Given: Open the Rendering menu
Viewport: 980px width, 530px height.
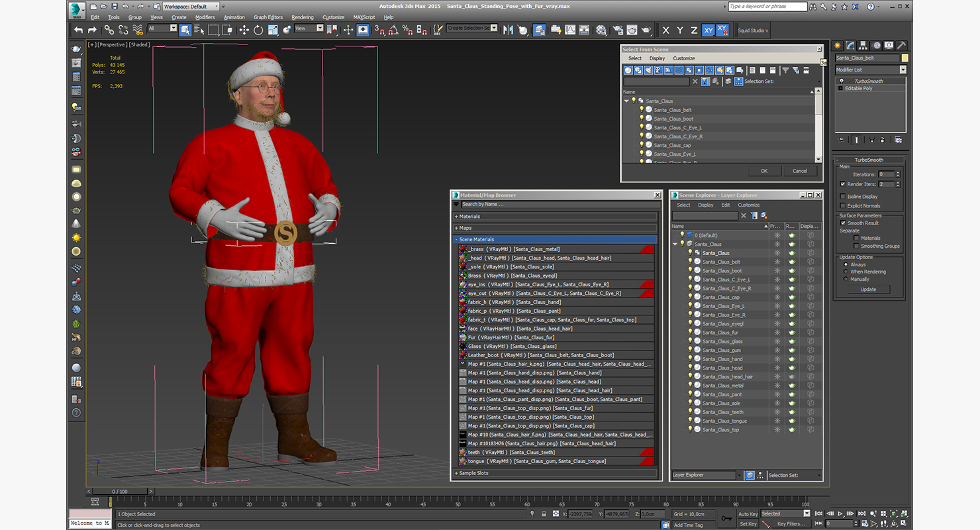Looking at the screenshot, I should click(x=303, y=17).
